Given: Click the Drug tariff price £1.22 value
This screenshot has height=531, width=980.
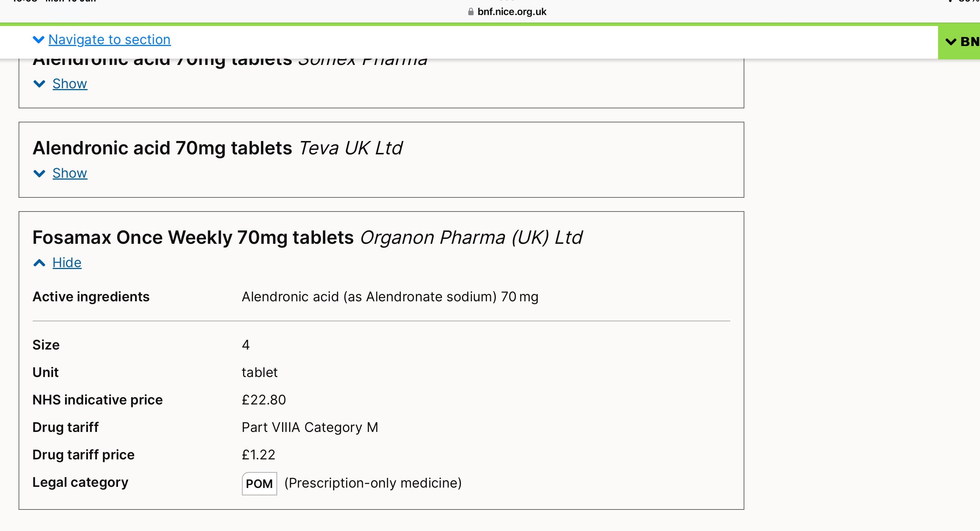Looking at the screenshot, I should click(258, 455).
